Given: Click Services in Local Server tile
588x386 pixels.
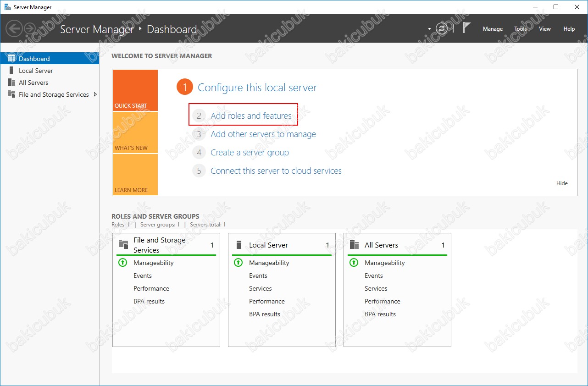Looking at the screenshot, I should 261,288.
